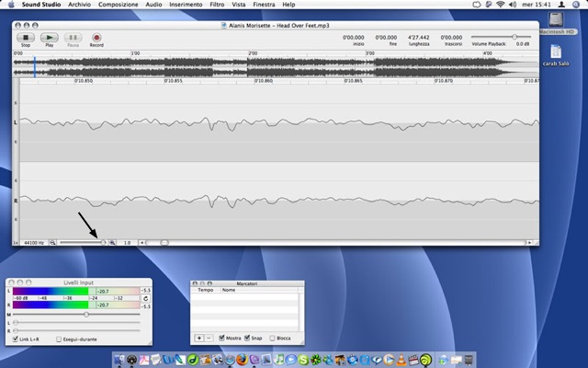Click the horizontal waveform scrollbar thumb
Image resolution: width=588 pixels, height=368 pixels.
coord(164,243)
